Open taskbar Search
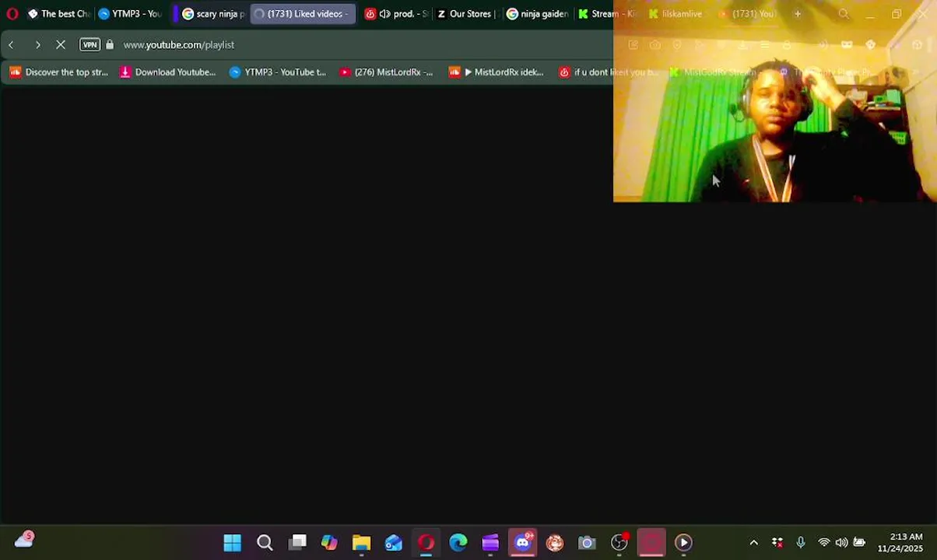Image resolution: width=937 pixels, height=560 pixels. [x=265, y=543]
